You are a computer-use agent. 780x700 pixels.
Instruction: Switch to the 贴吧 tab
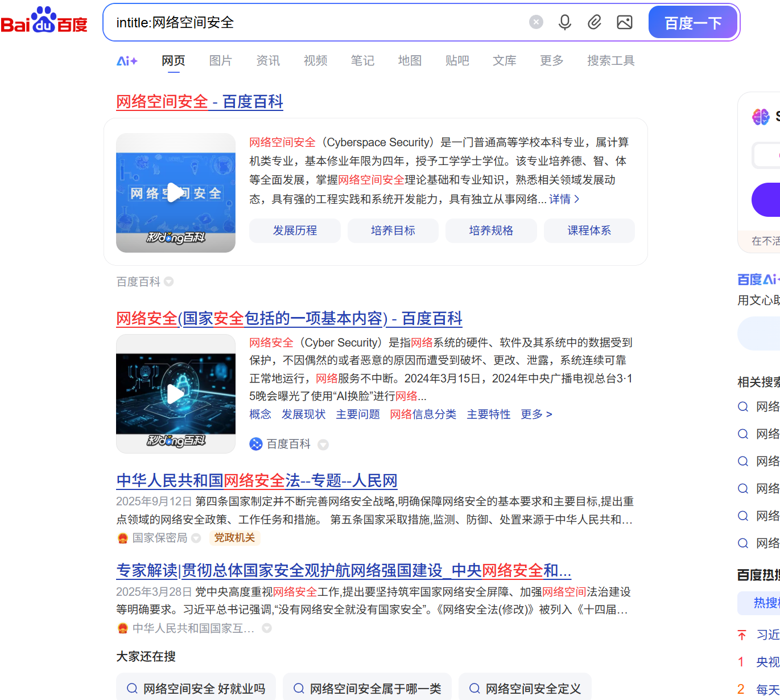click(x=457, y=61)
